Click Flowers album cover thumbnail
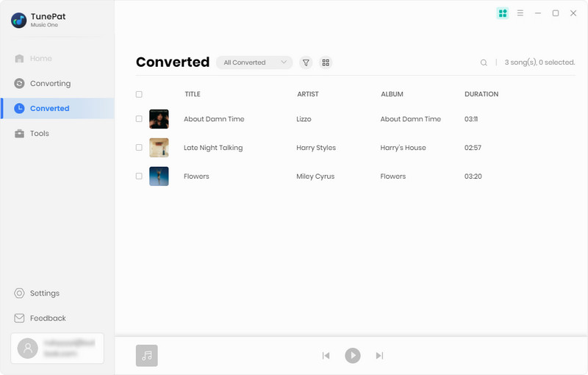Viewport: 588px width, 375px height. click(x=159, y=176)
